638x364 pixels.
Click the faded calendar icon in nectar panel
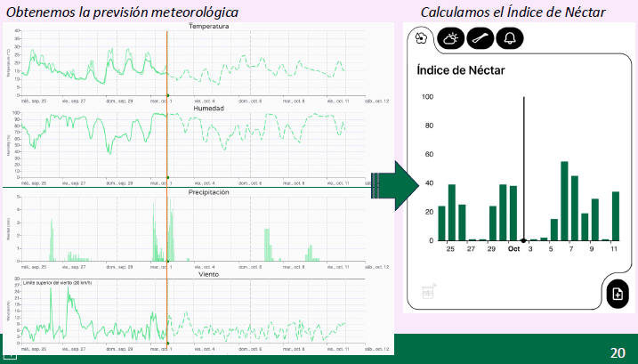(428, 292)
